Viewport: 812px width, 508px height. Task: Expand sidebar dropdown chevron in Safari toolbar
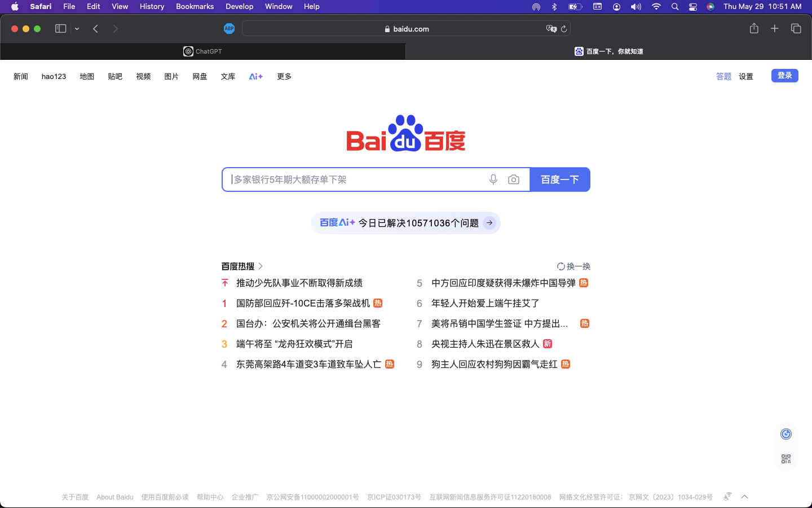pos(77,29)
